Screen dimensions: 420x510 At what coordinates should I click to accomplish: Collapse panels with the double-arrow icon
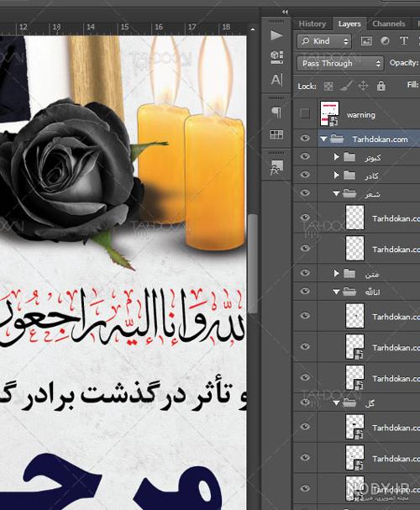pyautogui.click(x=285, y=12)
